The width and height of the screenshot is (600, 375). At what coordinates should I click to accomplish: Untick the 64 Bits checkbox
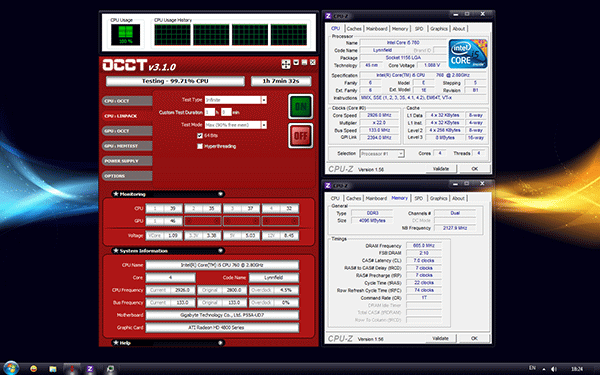(200, 135)
